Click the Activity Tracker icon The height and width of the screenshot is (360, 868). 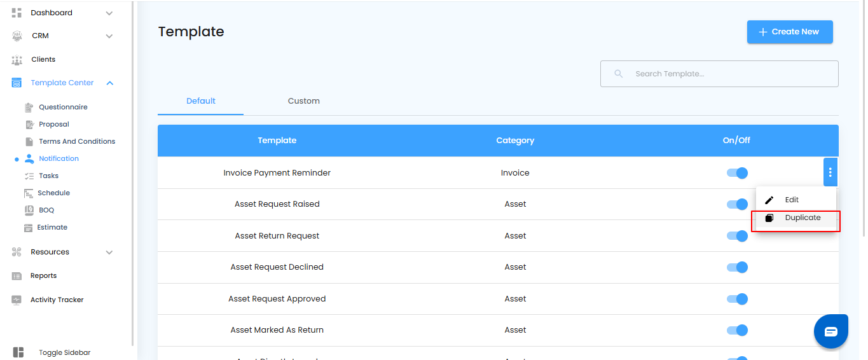17,300
